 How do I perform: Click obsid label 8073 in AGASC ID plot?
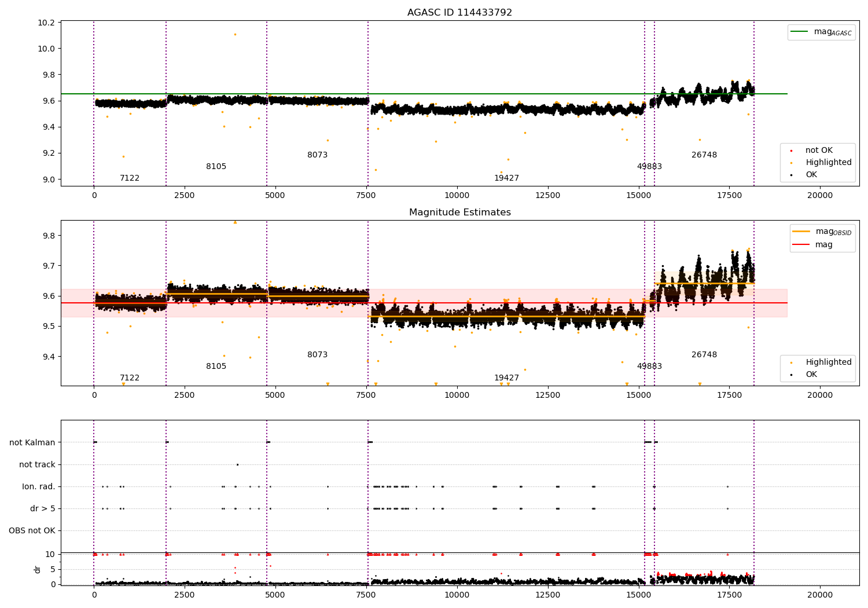pos(318,155)
